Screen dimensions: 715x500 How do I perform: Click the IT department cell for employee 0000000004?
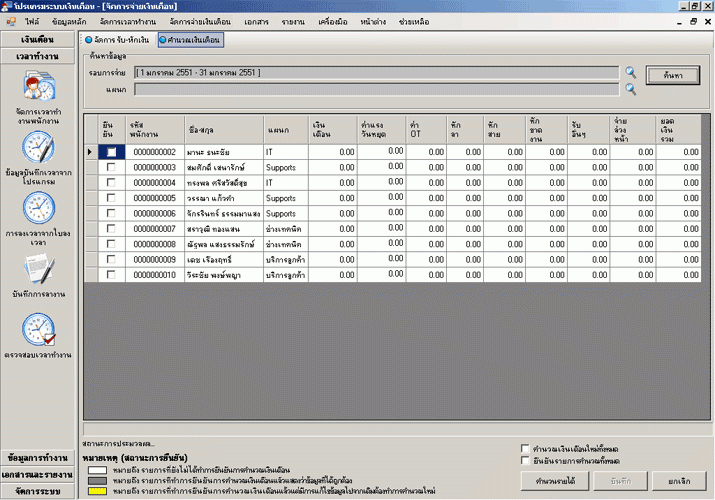pos(286,183)
